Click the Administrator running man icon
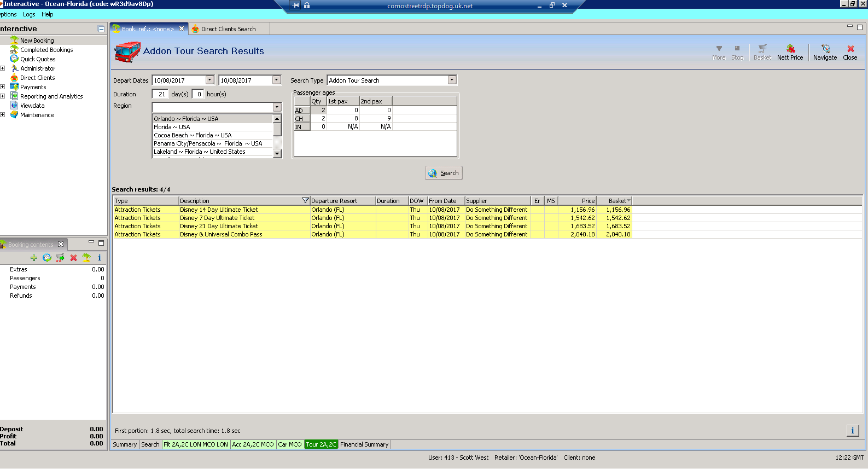 (14, 68)
